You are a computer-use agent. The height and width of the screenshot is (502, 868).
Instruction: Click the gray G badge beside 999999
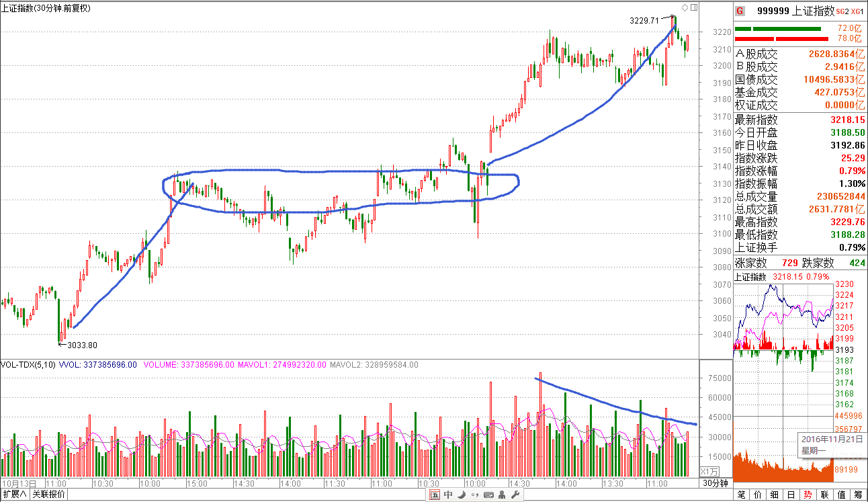[740, 11]
